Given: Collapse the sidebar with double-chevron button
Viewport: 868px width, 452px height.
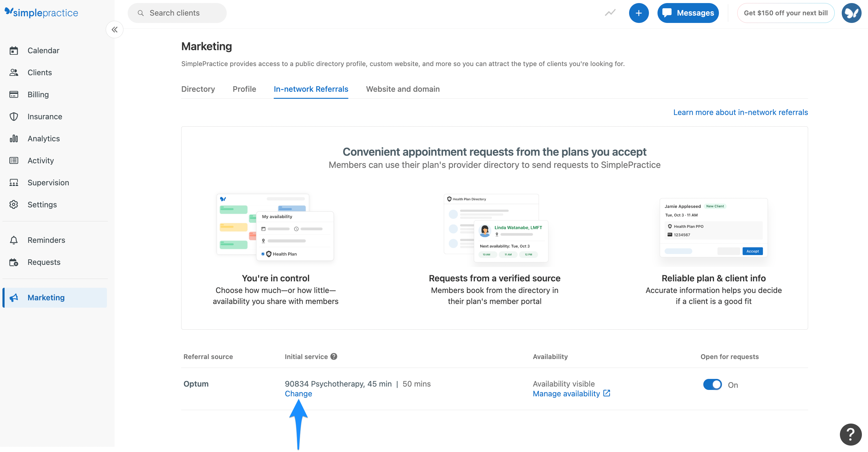Looking at the screenshot, I should click(x=115, y=30).
